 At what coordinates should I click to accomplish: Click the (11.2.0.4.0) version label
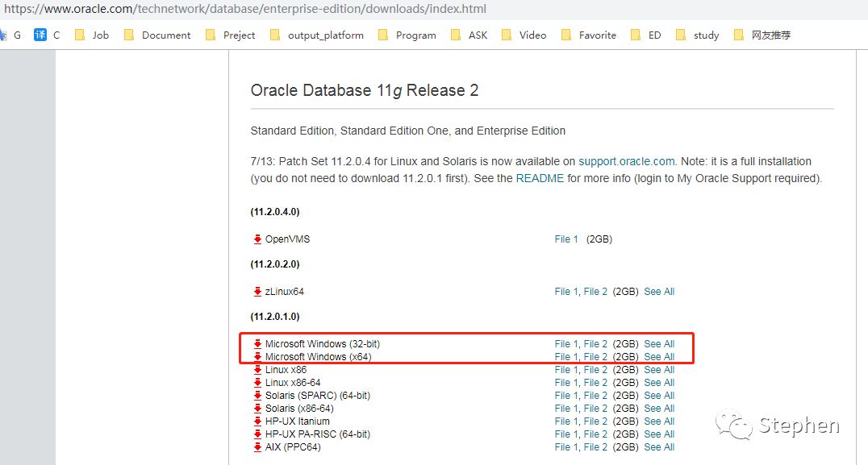pos(275,212)
